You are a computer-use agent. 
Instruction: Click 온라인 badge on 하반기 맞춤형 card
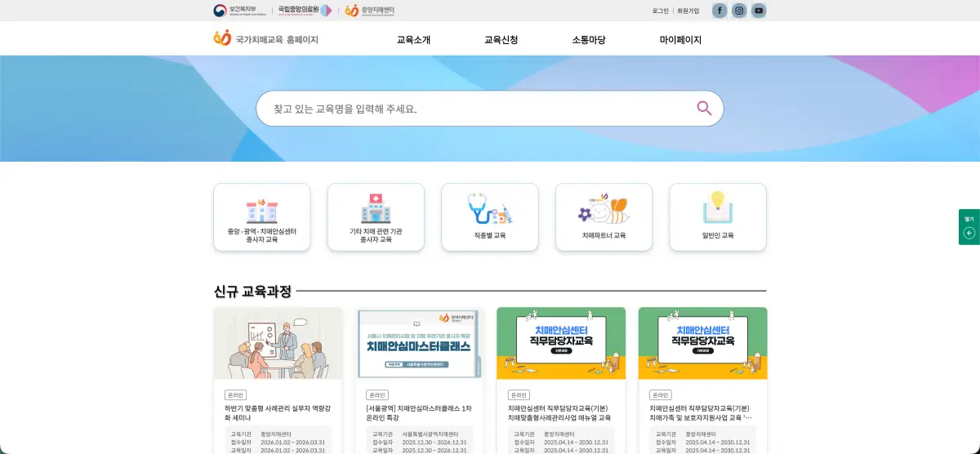(235, 394)
